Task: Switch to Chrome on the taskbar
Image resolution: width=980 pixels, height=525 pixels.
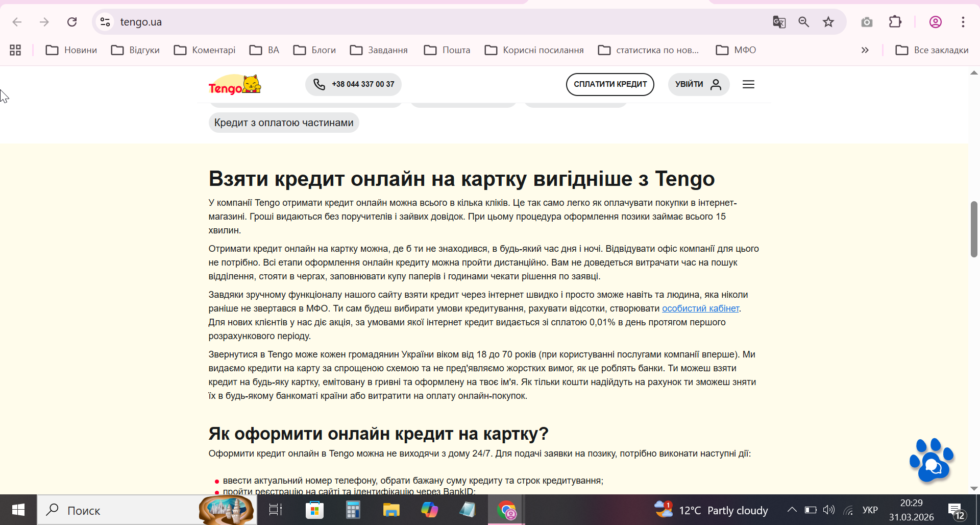Action: click(506, 510)
